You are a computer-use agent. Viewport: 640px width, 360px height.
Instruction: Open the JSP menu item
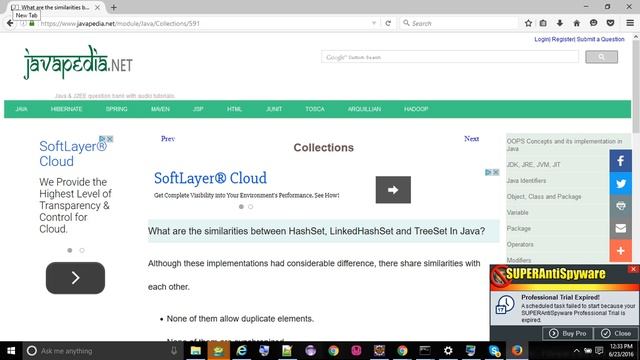tap(198, 109)
